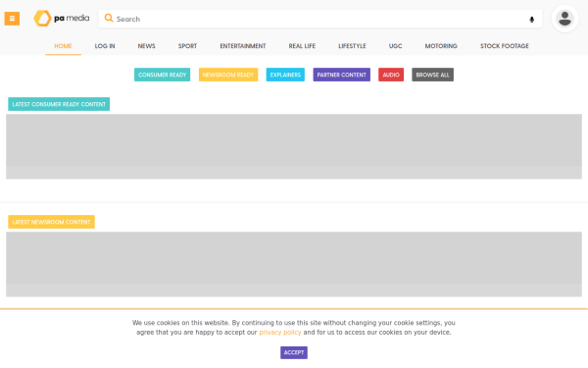Open Latest Newsroom Content heading

51,222
